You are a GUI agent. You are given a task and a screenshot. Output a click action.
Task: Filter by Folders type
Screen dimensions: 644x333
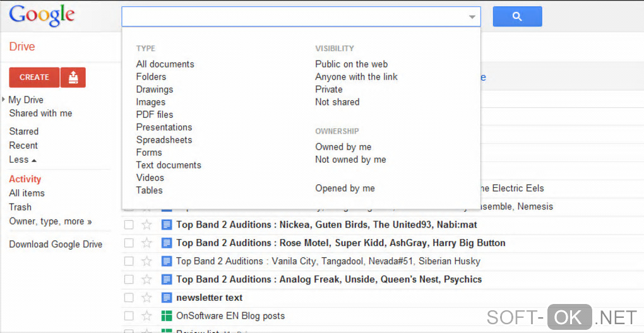tap(151, 77)
